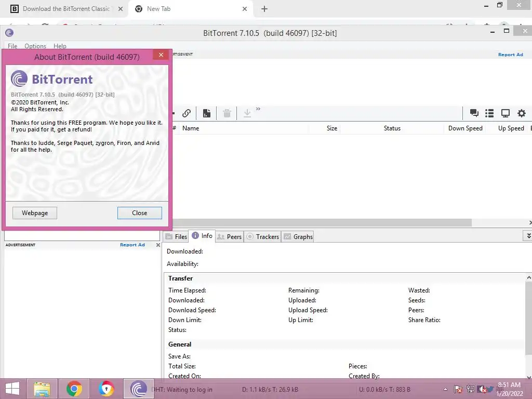This screenshot has height=399, width=532.
Task: Close the Download the BitTorrent Classic tab
Action: [121, 9]
